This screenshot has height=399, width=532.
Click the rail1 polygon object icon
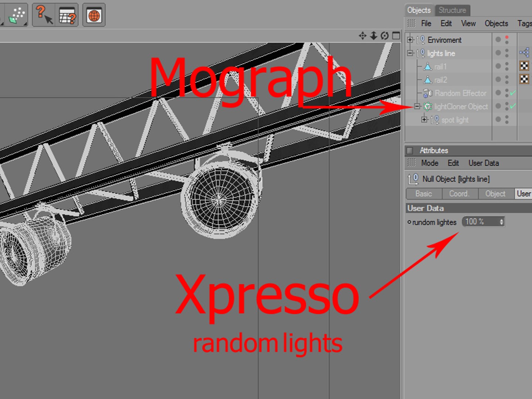coord(428,66)
